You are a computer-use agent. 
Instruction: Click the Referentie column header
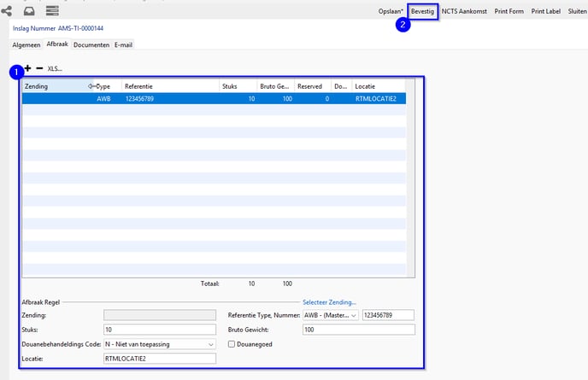pyautogui.click(x=170, y=86)
